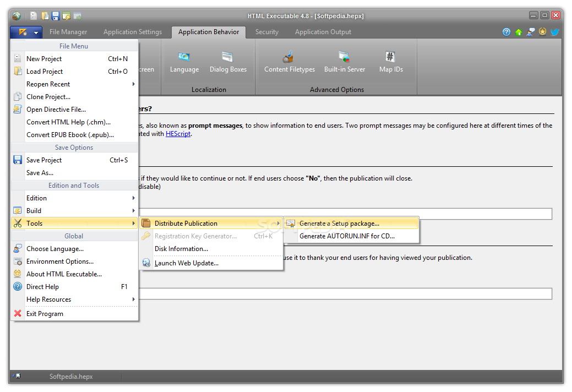572x392 pixels.
Task: Select Generate a Setup package item
Action: tap(351, 224)
